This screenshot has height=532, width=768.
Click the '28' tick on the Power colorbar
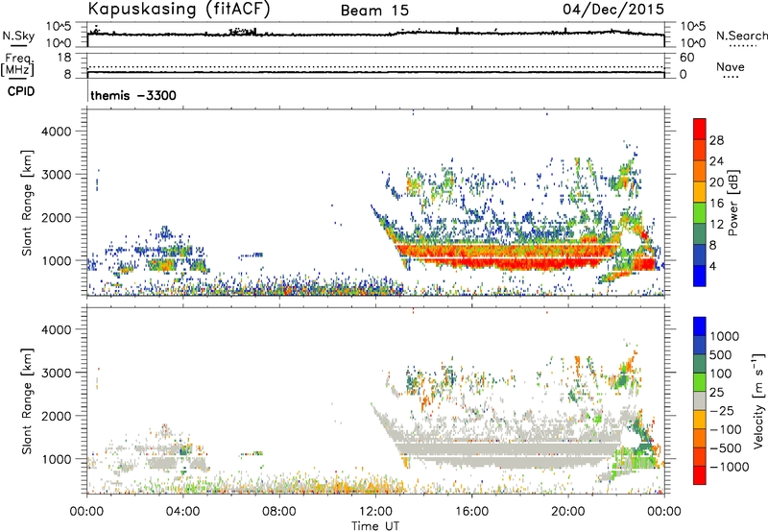pyautogui.click(x=716, y=140)
